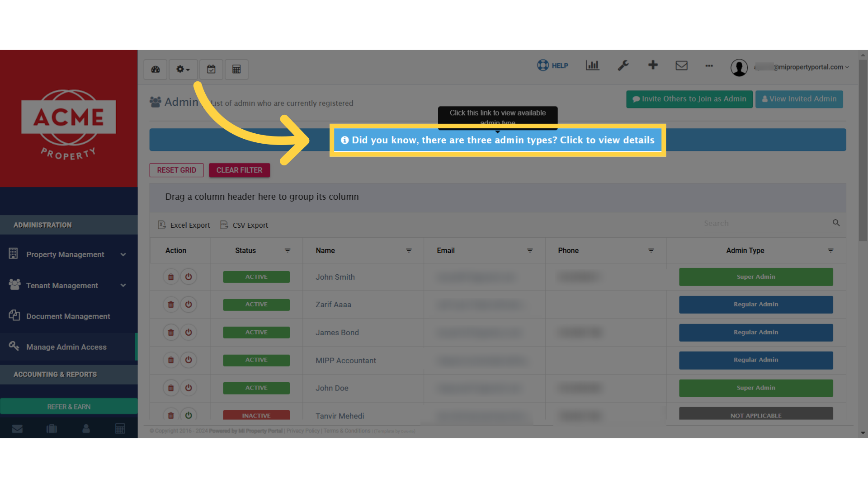
Task: Export grid with Excel Export
Action: click(184, 225)
